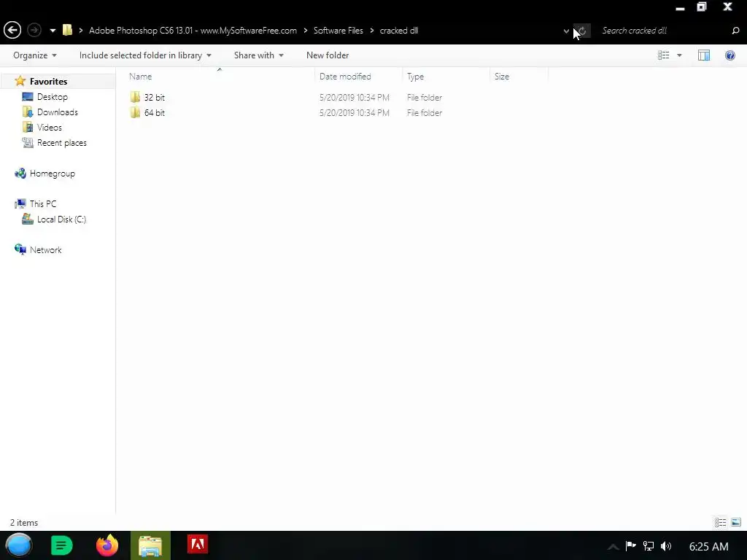Open the volume speaker icon

click(x=665, y=546)
